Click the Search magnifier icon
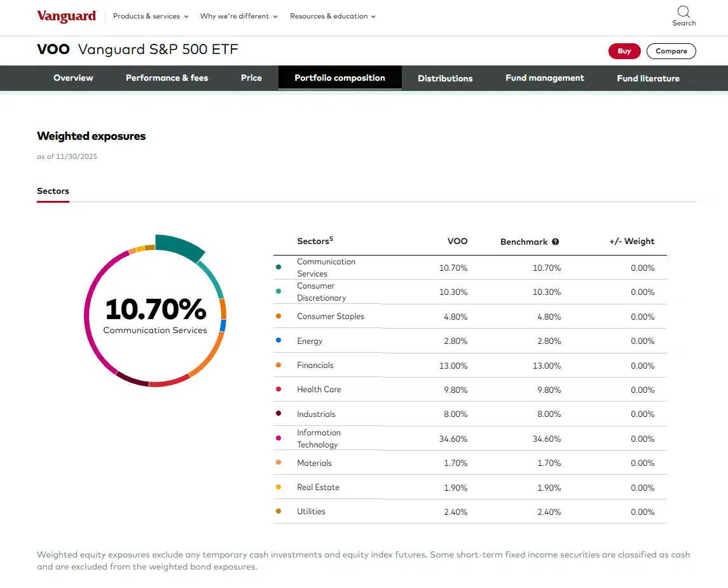The image size is (728, 588). [x=683, y=12]
